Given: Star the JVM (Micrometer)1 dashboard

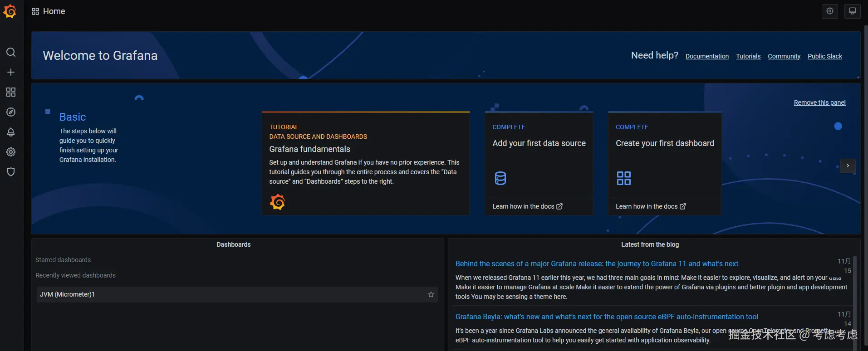Looking at the screenshot, I should coord(431,294).
